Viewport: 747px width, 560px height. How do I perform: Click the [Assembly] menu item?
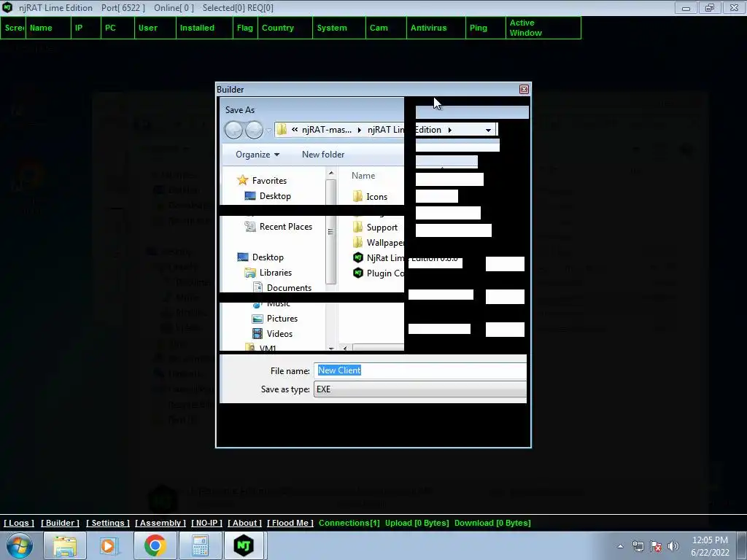click(x=160, y=523)
